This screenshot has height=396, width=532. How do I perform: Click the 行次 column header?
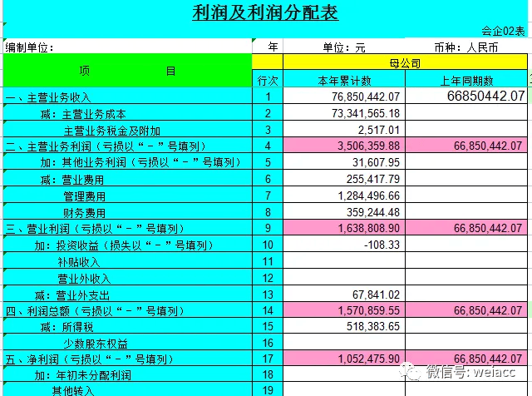[268, 80]
